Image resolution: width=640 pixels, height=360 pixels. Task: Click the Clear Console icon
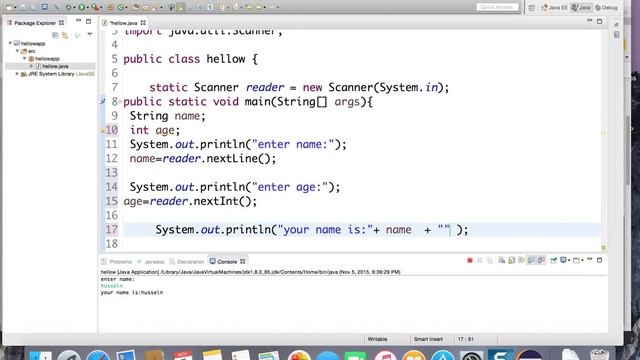tap(502, 260)
